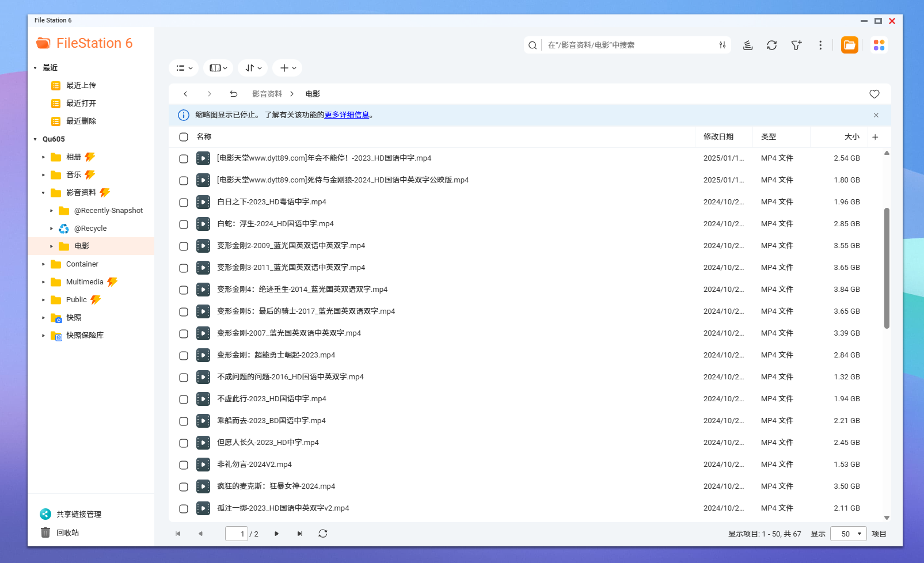Click the smart filter funnel icon

tap(796, 45)
